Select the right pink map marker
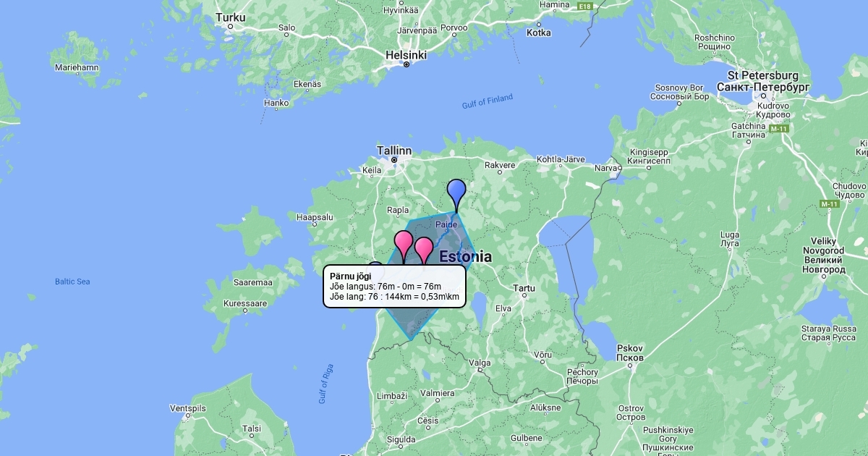Image resolution: width=868 pixels, height=456 pixels. click(x=424, y=250)
